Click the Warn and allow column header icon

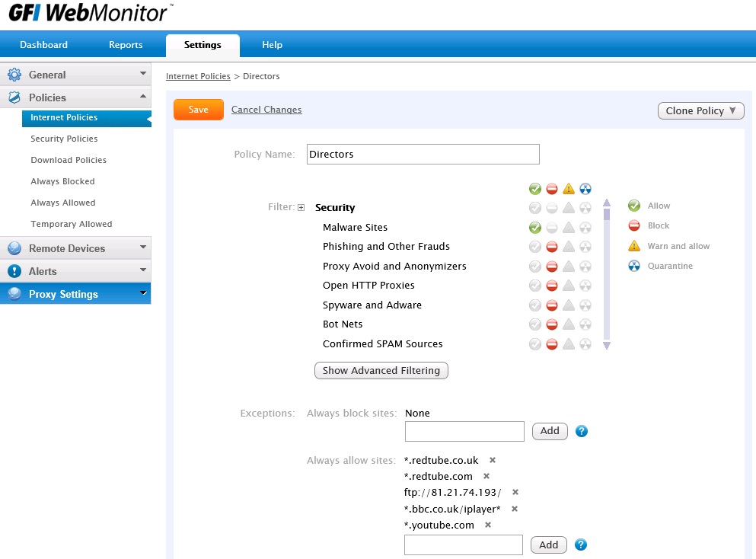pos(568,189)
